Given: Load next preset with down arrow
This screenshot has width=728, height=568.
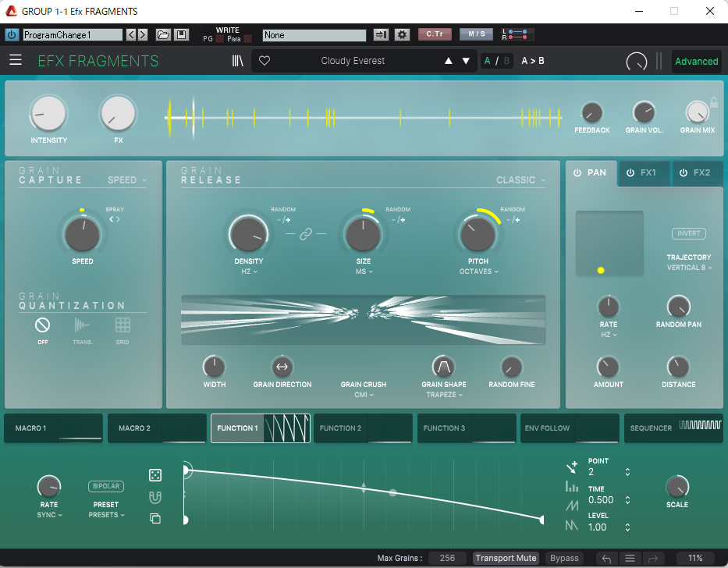Looking at the screenshot, I should (466, 61).
